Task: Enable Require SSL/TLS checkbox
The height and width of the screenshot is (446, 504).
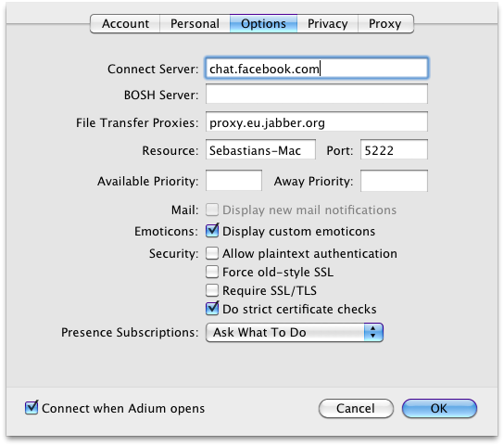Action: (212, 290)
